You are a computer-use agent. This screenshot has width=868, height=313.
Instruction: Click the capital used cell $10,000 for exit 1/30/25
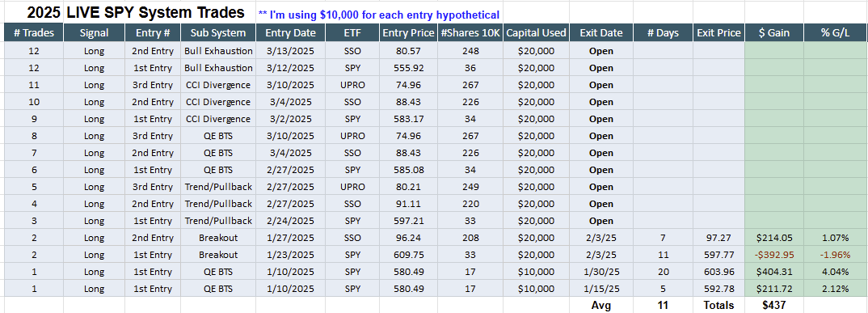pyautogui.click(x=536, y=272)
